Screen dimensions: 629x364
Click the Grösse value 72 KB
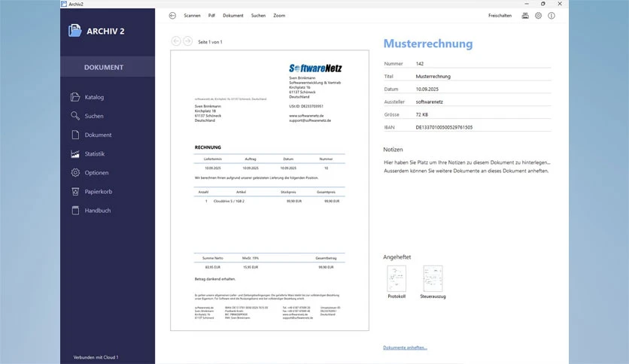point(422,114)
